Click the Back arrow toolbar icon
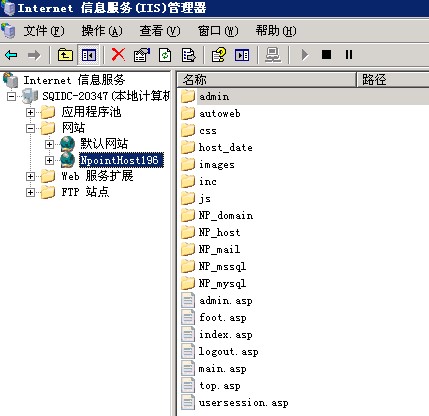 click(x=11, y=55)
